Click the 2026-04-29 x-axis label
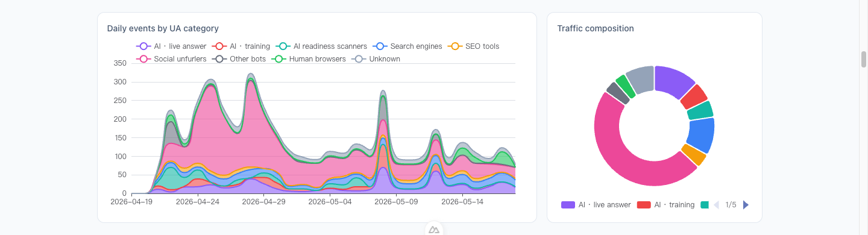The height and width of the screenshot is (235, 868). click(263, 202)
